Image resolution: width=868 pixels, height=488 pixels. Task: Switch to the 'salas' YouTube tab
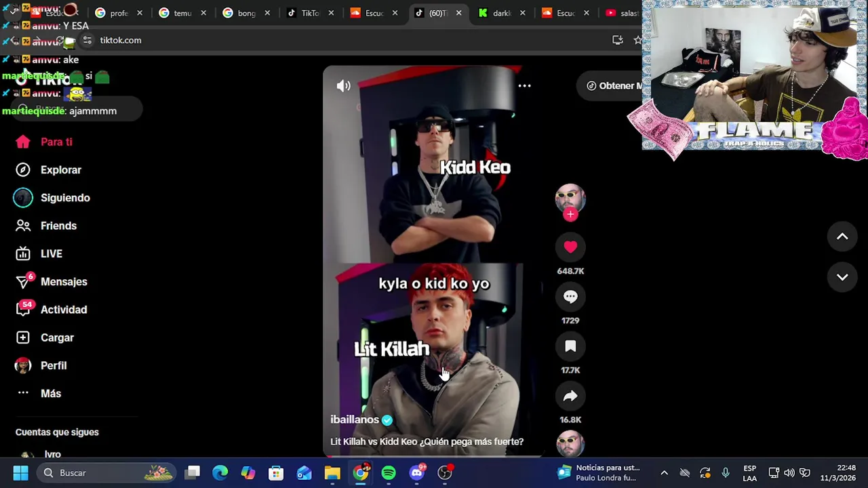pyautogui.click(x=621, y=13)
